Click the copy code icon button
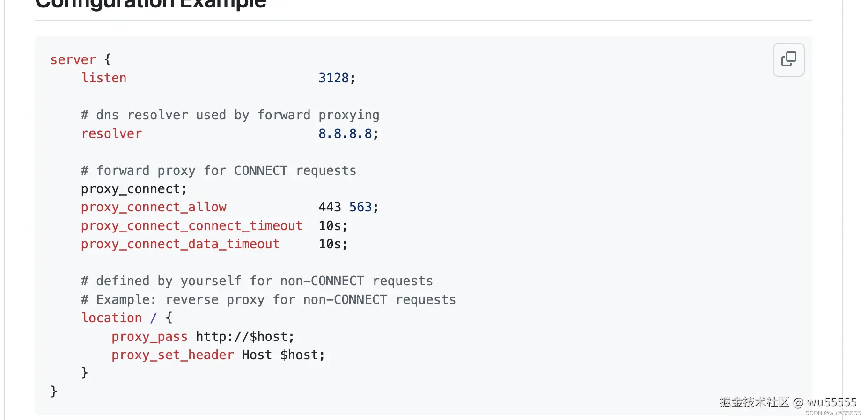 (x=788, y=60)
